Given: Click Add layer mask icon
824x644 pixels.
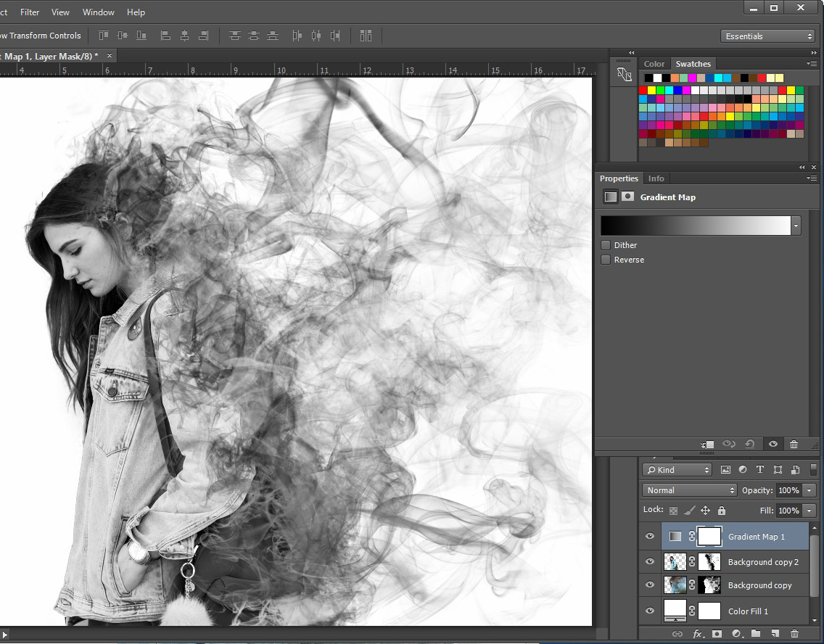Looking at the screenshot, I should pyautogui.click(x=717, y=634).
